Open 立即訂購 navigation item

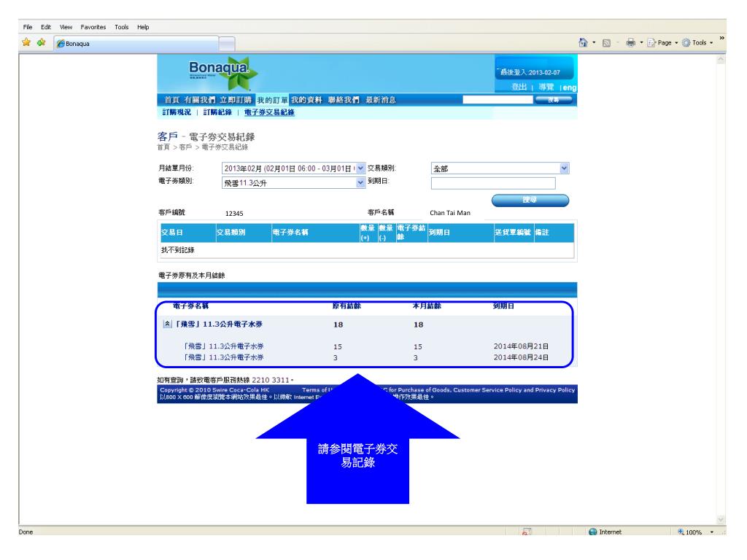pyautogui.click(x=236, y=100)
